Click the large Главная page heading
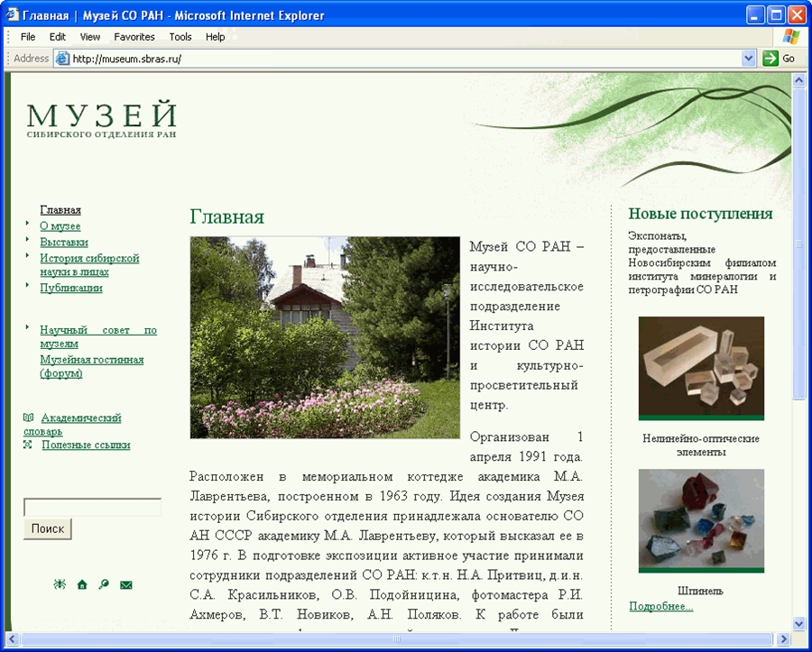Viewport: 812px width, 652px height. (x=226, y=216)
